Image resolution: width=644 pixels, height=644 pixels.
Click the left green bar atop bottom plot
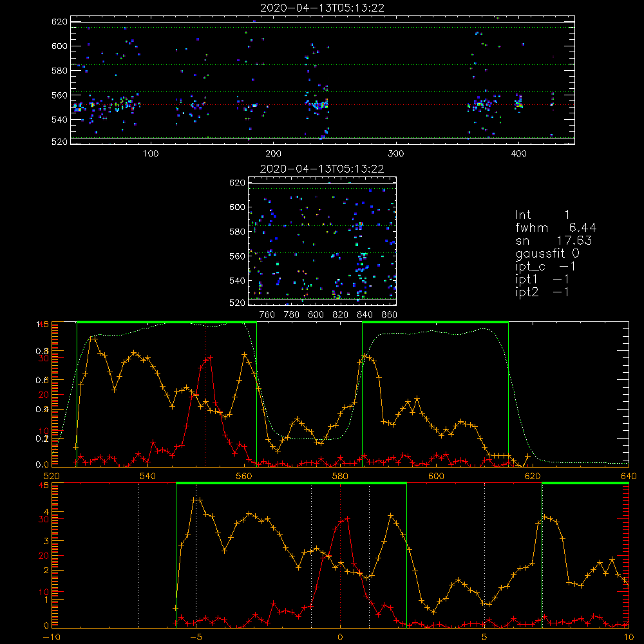tap(291, 484)
